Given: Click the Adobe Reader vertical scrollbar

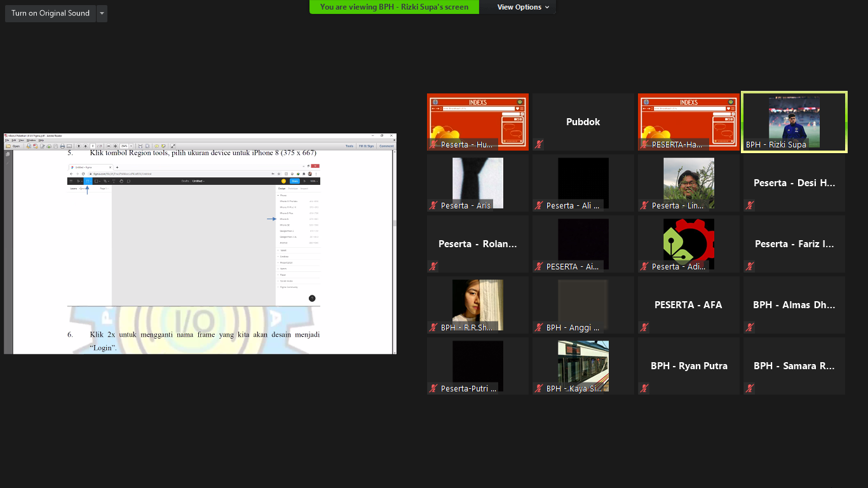Looking at the screenshot, I should pos(395,252).
